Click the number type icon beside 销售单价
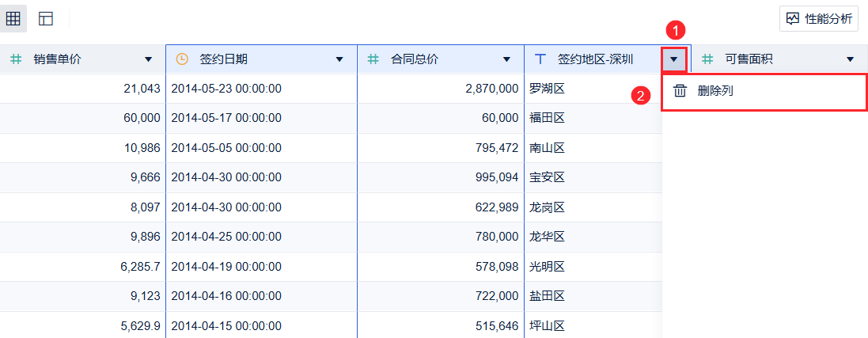This screenshot has width=868, height=338. point(16,59)
